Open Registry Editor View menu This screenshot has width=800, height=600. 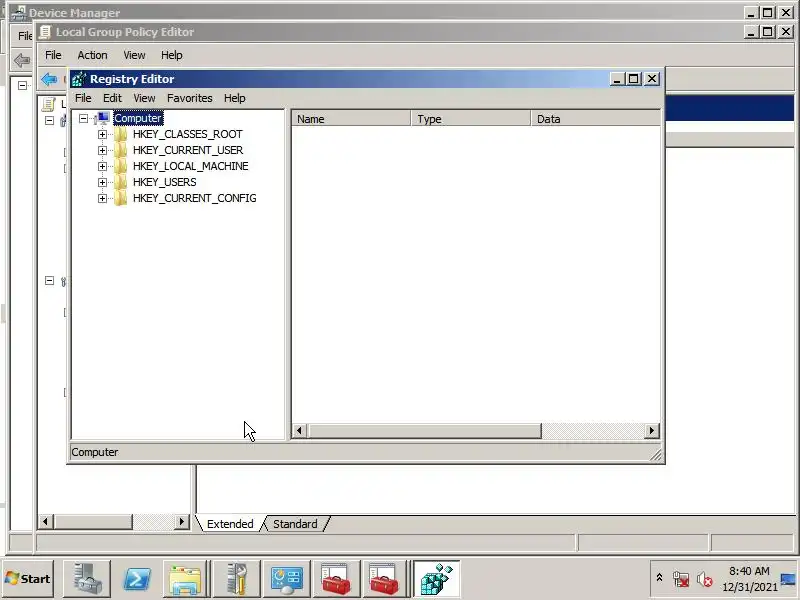click(x=144, y=98)
